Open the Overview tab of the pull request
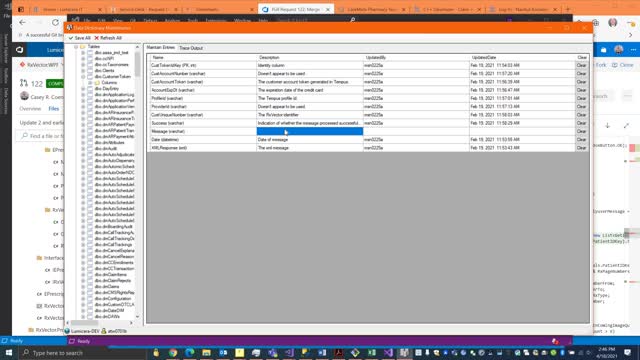The height and width of the screenshot is (360, 640). point(30,109)
